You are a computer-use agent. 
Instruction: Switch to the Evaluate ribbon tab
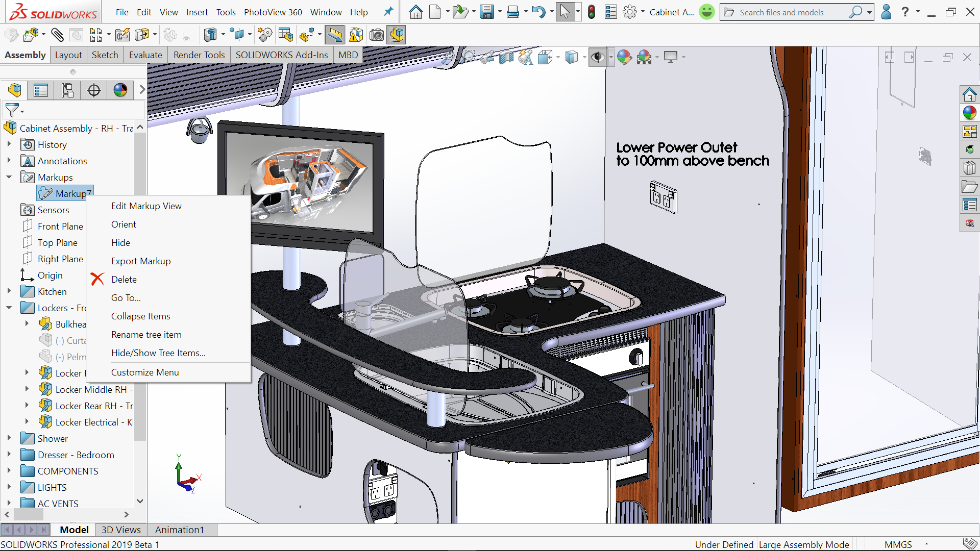coord(145,55)
